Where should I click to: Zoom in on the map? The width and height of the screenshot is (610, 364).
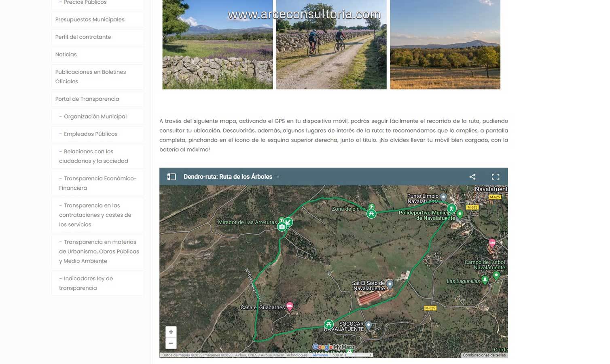click(171, 332)
